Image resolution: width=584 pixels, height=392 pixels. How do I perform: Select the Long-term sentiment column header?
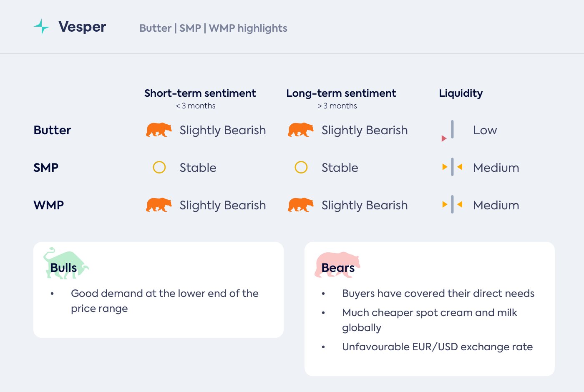click(x=341, y=93)
